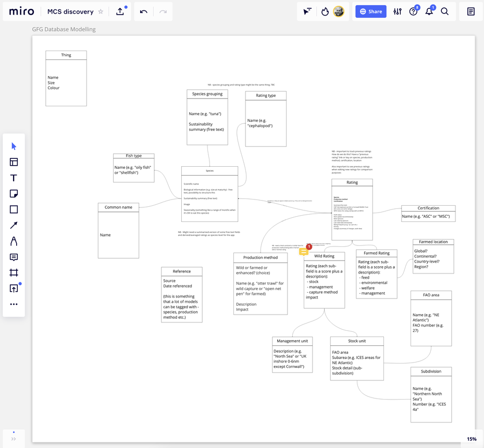Open the comment bubble near Wild Rating
Image resolution: width=484 pixels, height=448 pixels.
(x=304, y=252)
